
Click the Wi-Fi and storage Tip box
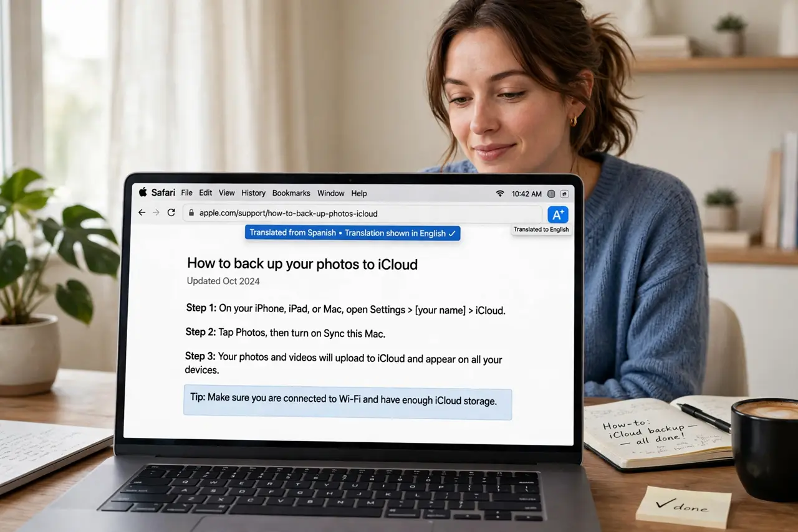[x=348, y=402]
